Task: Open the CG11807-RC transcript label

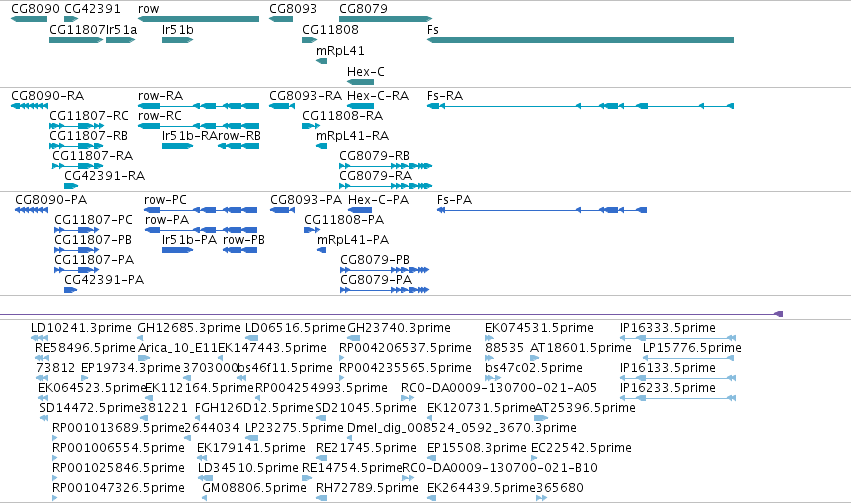Action: pos(89,116)
